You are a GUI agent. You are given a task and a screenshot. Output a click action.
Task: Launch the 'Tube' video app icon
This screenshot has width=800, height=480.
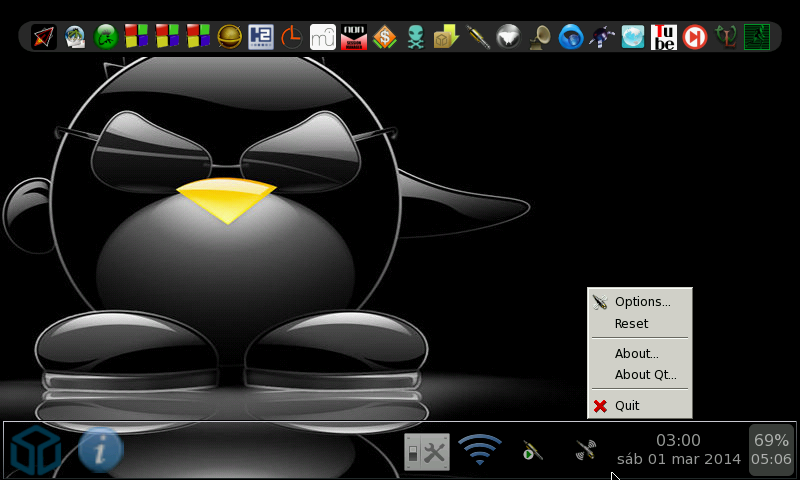tap(664, 37)
